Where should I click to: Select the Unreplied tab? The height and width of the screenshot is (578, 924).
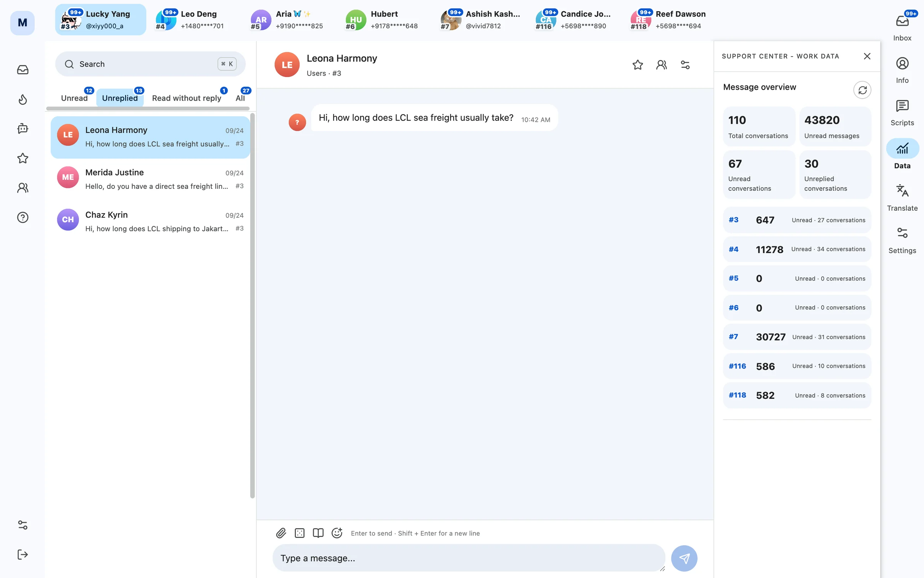click(120, 98)
